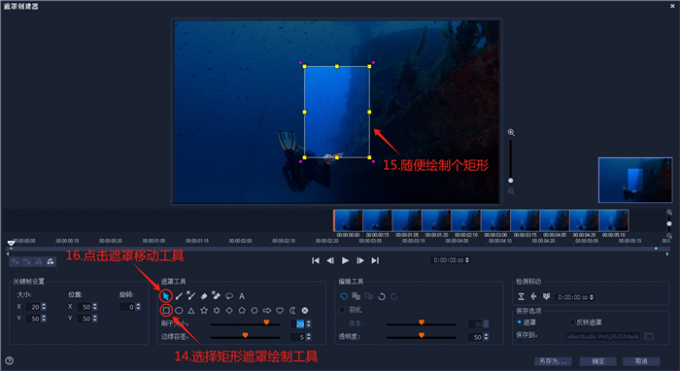680x371 pixels.
Task: Click the first motion detection icon
Action: (521, 296)
